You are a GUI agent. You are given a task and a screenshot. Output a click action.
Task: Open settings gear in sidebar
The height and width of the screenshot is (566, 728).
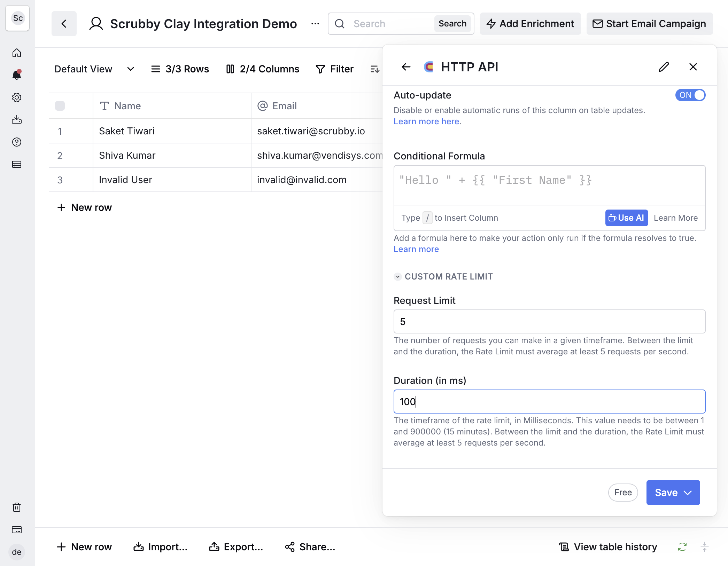(x=17, y=97)
